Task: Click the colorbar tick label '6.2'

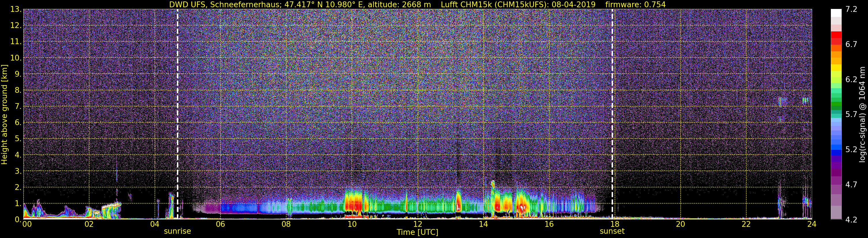Action: pyautogui.click(x=851, y=80)
